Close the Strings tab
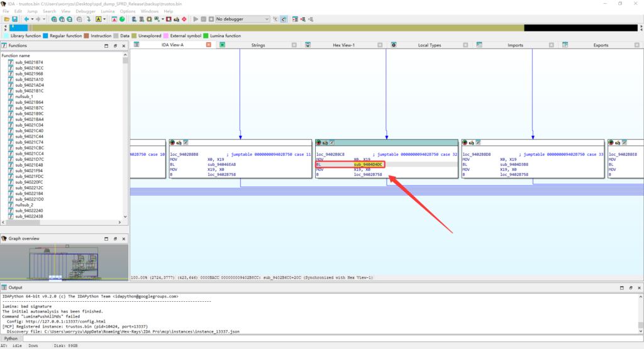Screen dimensions: 644x349 294,45
